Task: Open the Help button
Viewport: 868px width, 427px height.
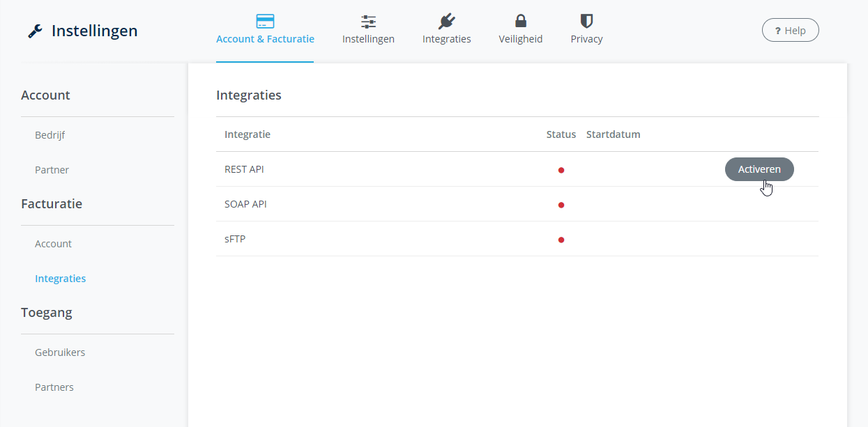Action: coord(790,31)
